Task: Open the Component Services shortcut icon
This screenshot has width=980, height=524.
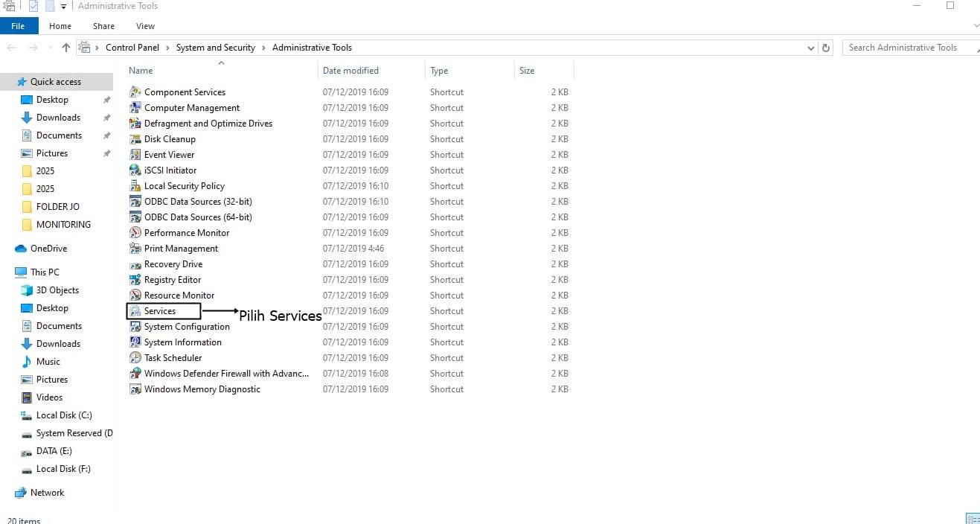Action: (135, 92)
